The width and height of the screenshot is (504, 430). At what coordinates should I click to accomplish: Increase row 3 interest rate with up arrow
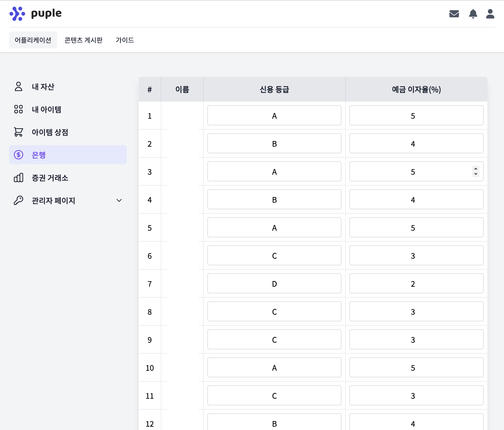(x=476, y=169)
